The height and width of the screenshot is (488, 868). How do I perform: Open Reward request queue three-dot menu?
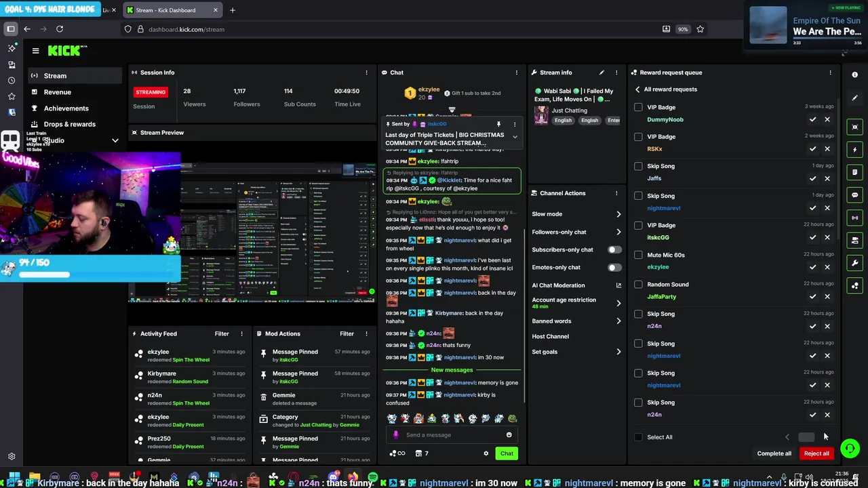(x=830, y=73)
